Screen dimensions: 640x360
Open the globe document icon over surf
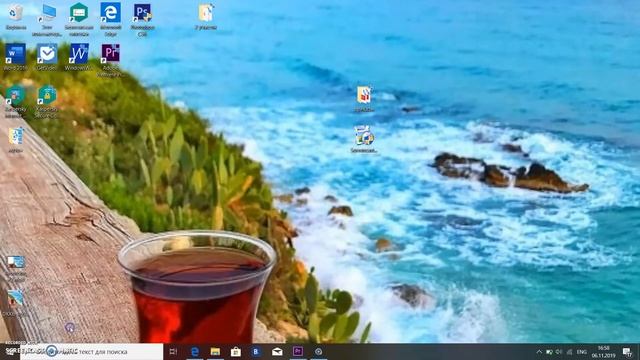(x=364, y=136)
